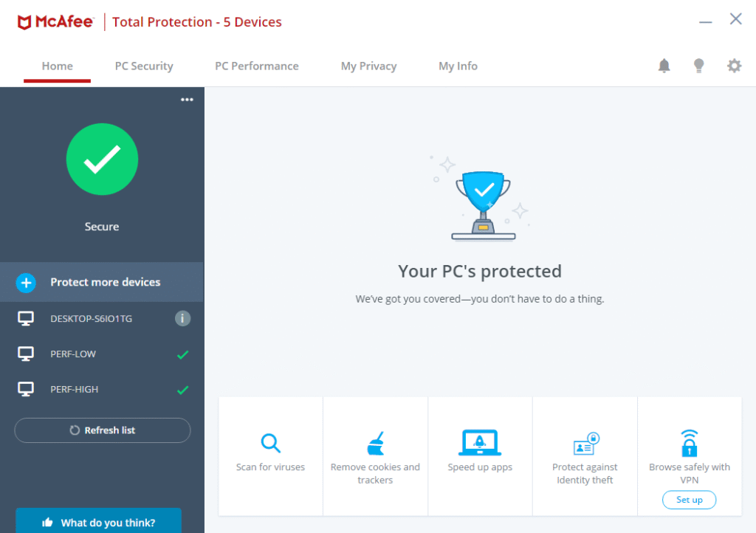Open the PC Performance tab
This screenshot has height=533, width=756.
click(x=256, y=66)
